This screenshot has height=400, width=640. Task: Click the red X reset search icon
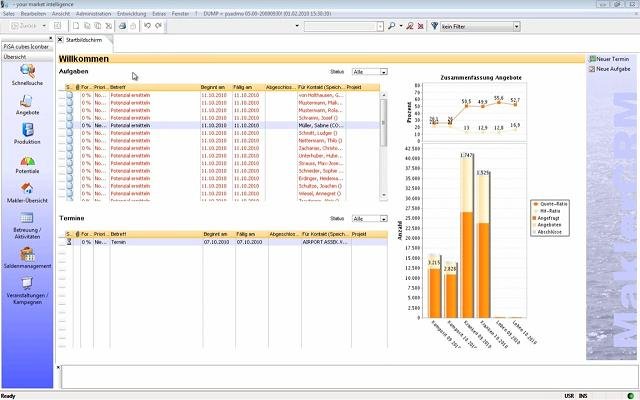coord(420,26)
